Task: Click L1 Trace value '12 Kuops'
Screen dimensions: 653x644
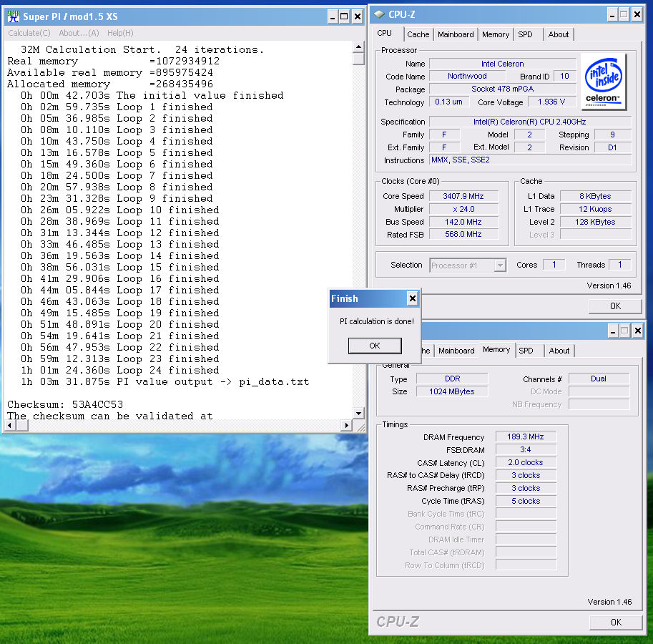Action: pos(596,209)
